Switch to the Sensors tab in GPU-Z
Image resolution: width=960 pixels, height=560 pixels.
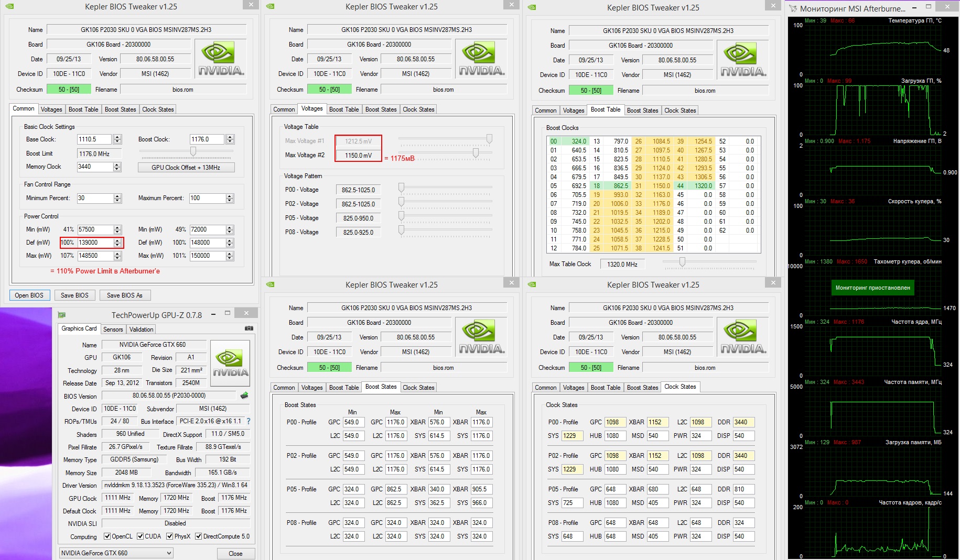(113, 330)
